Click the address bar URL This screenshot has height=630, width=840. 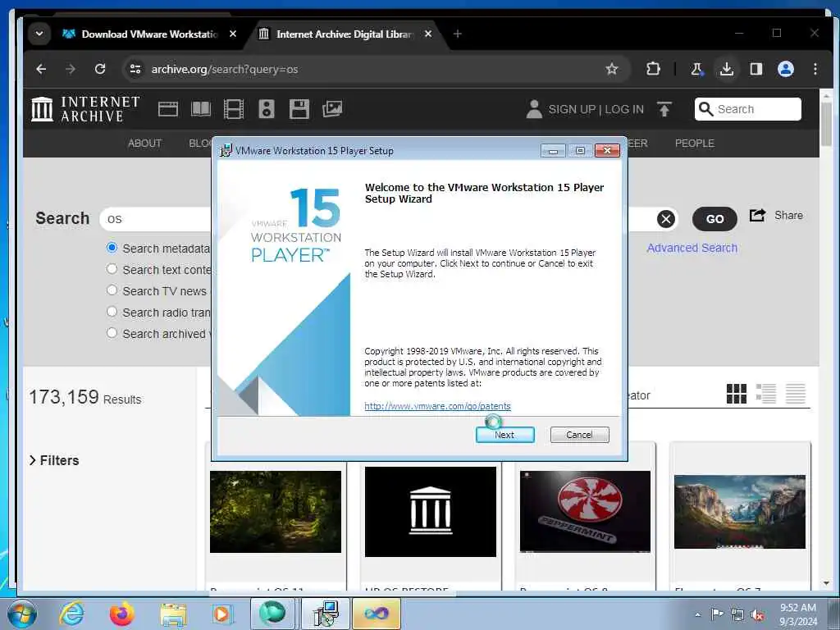(225, 69)
